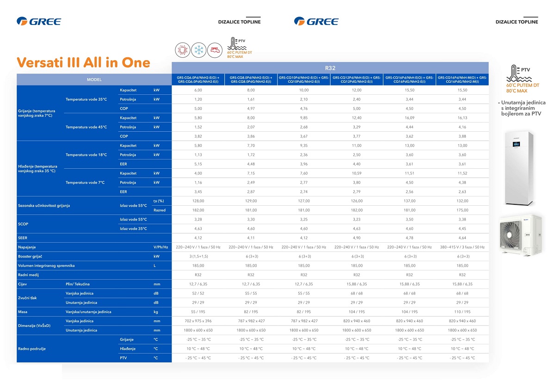Click the 702 x 975 x 396 dimension value
Screen dimensions: 555x392
198,321
